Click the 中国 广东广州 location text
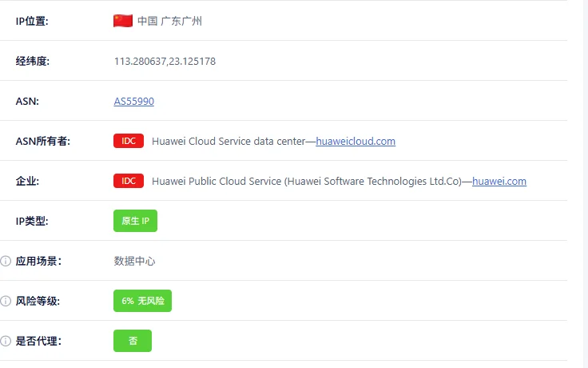588x368 pixels. click(169, 21)
